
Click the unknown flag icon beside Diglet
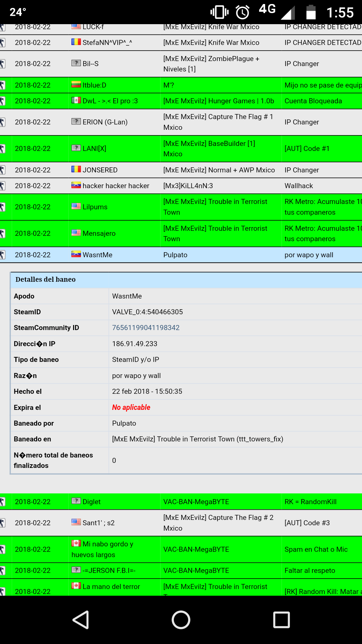tap(76, 501)
